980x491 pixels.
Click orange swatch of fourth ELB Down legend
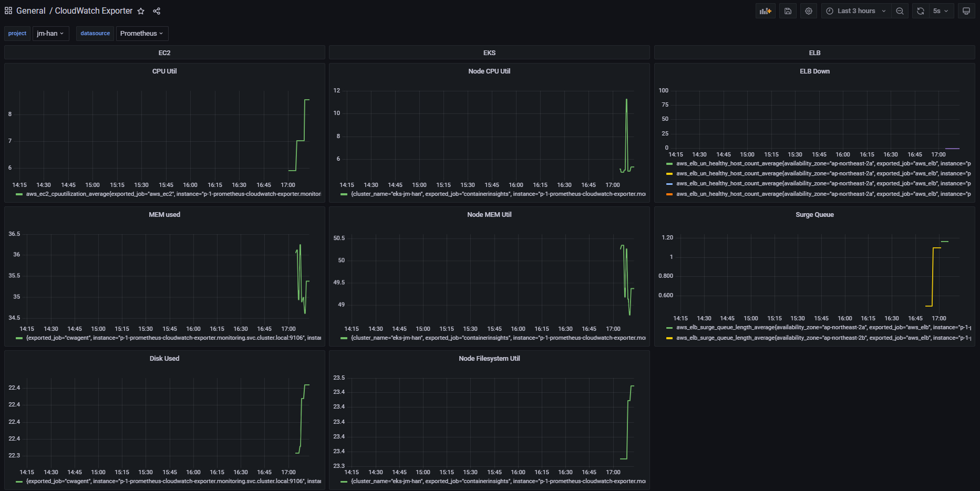point(669,194)
